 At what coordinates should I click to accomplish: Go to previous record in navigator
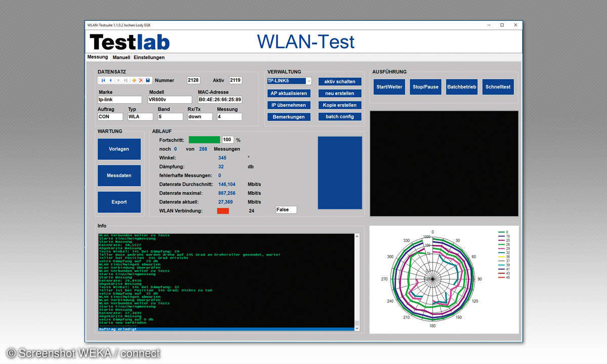coord(111,80)
